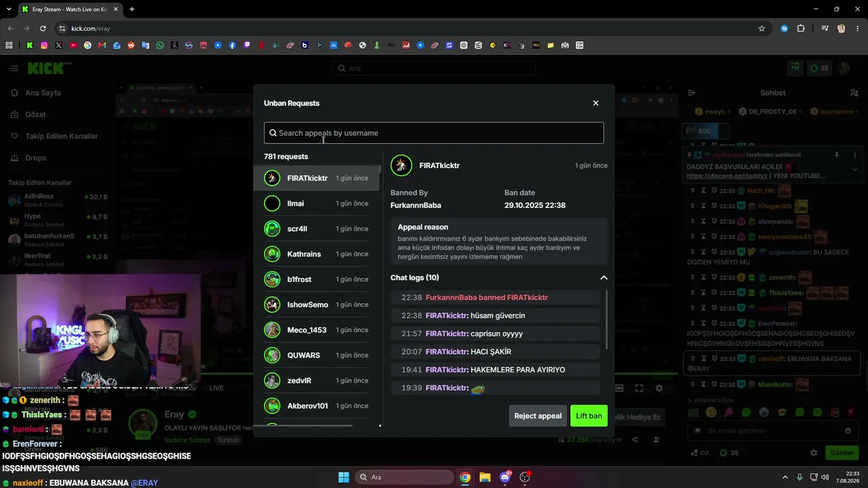Open the Windows Start menu

(343, 477)
